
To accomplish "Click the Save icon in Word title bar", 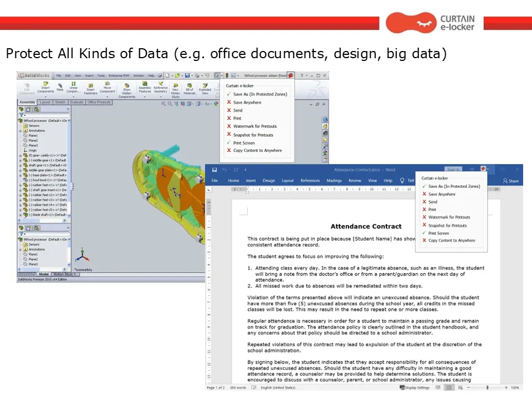I will coord(214,170).
